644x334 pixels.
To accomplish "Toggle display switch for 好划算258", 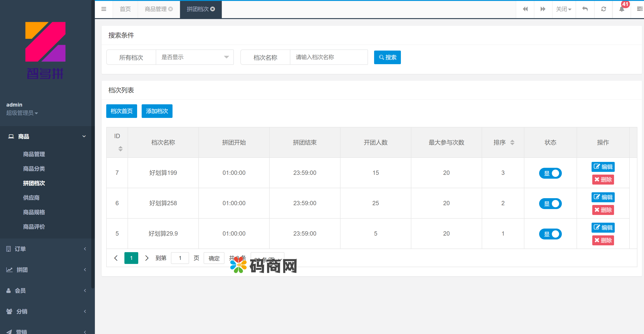I will 550,204.
